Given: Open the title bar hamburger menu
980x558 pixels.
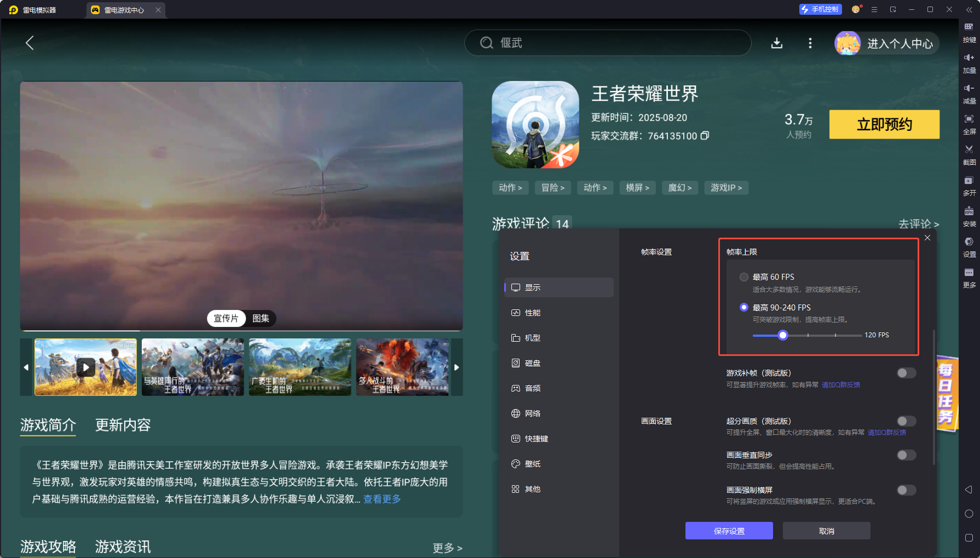Looking at the screenshot, I should click(x=874, y=9).
